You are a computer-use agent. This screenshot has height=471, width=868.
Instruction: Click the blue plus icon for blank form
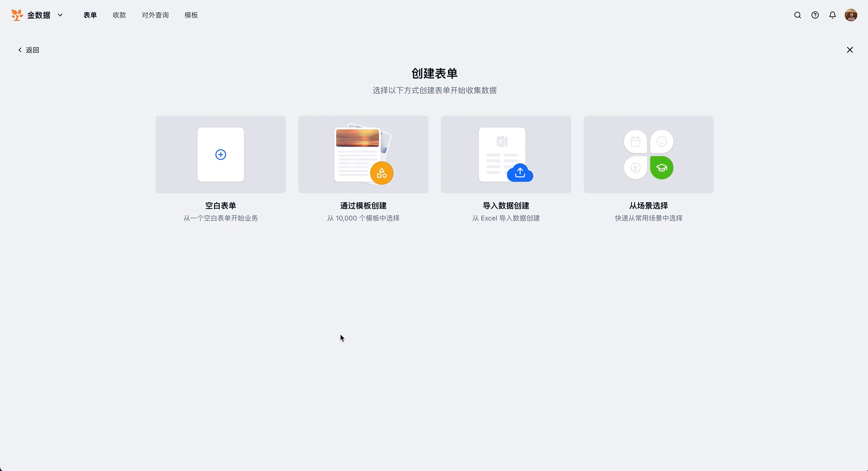pos(221,155)
